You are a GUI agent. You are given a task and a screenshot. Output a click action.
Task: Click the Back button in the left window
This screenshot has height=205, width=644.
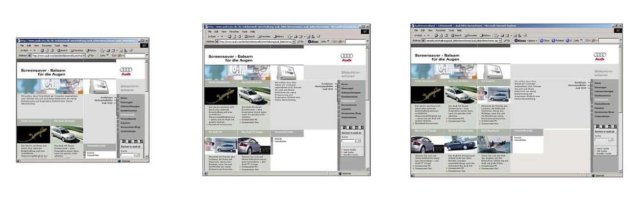coord(25,51)
